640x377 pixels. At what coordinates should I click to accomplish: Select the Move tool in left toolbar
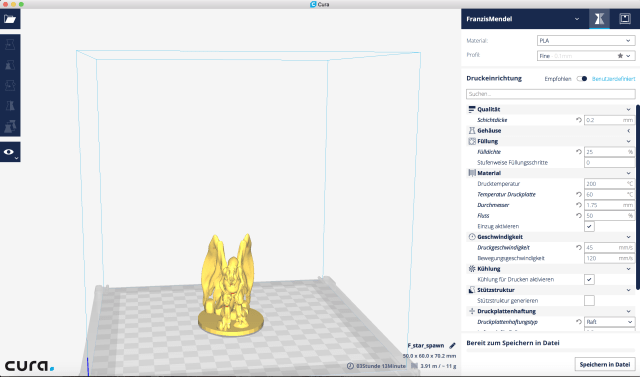coord(10,44)
